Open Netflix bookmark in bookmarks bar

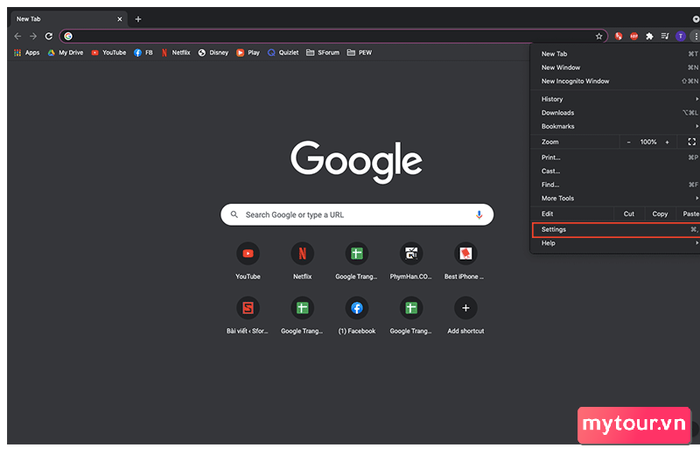pyautogui.click(x=175, y=53)
